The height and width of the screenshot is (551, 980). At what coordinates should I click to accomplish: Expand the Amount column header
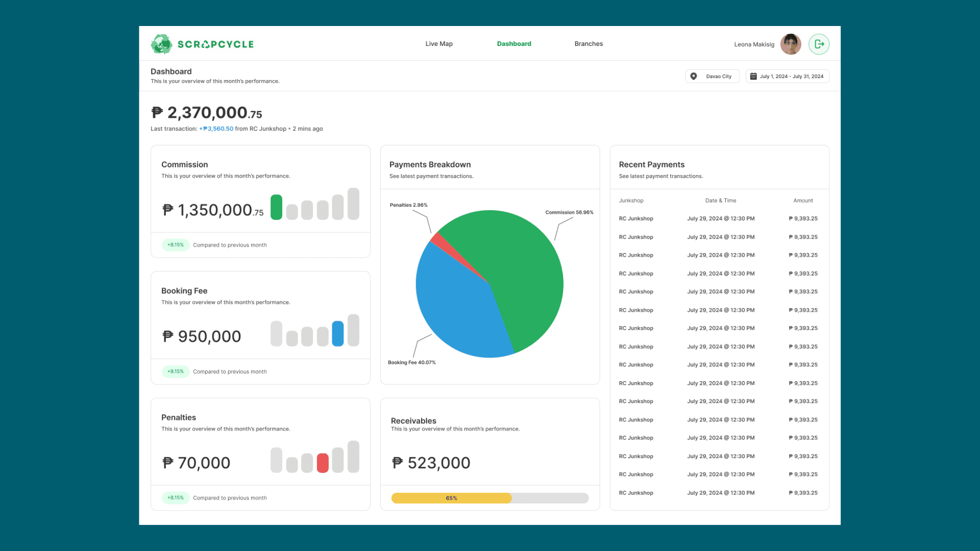pos(803,201)
